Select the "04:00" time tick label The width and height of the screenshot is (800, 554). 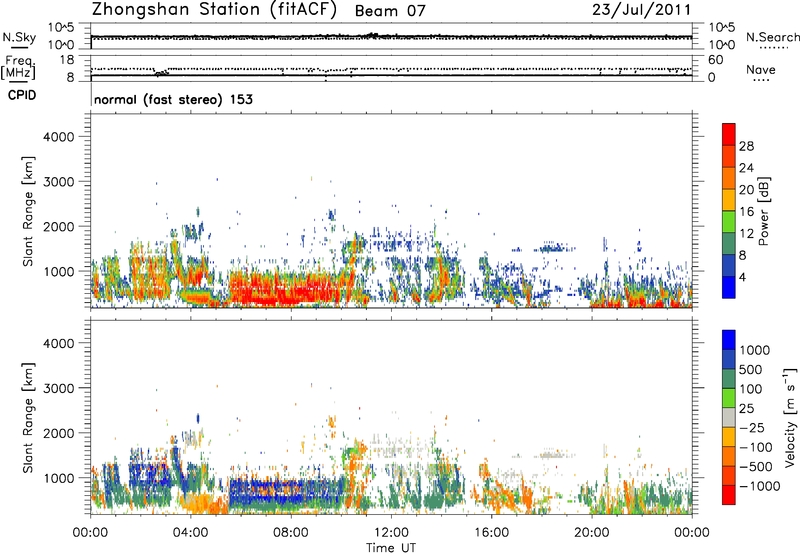click(x=190, y=533)
